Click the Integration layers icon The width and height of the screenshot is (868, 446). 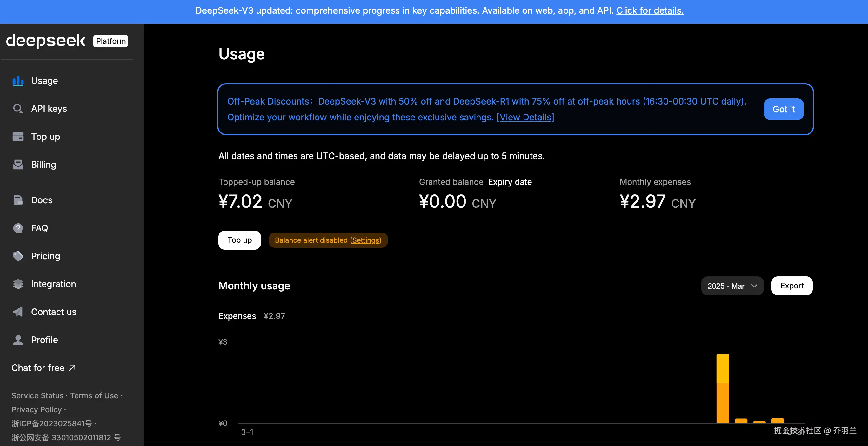18,284
